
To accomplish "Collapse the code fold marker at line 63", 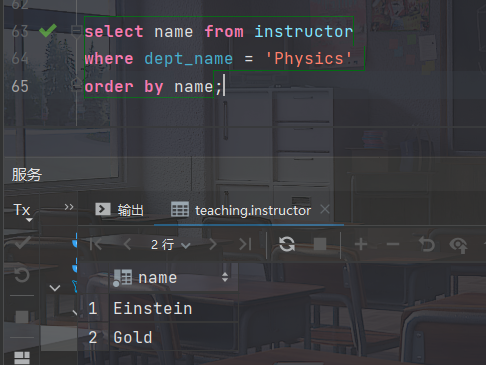I will (76, 31).
